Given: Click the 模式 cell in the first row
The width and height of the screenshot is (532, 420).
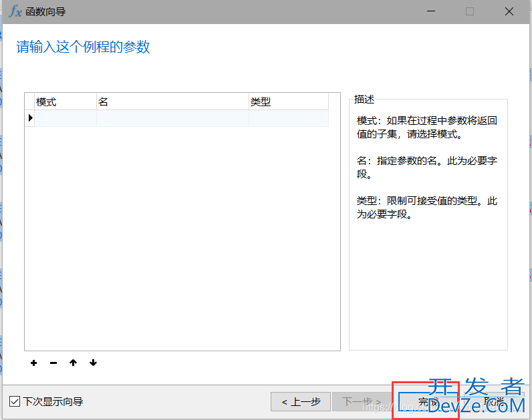Looking at the screenshot, I should click(65, 118).
